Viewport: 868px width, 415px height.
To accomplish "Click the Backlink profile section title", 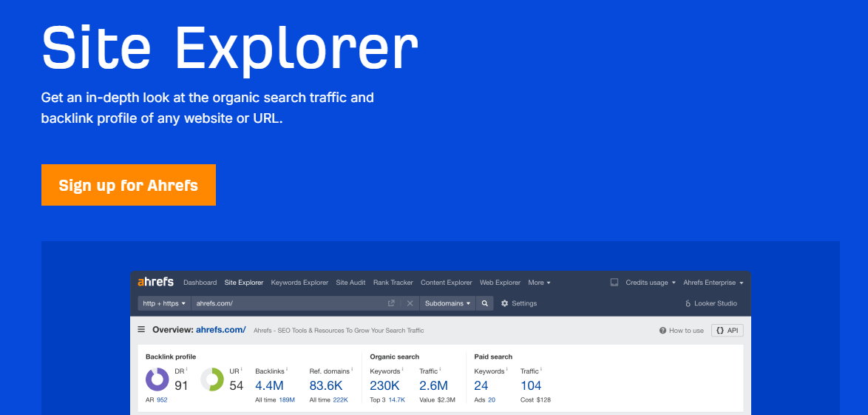I will coord(171,357).
